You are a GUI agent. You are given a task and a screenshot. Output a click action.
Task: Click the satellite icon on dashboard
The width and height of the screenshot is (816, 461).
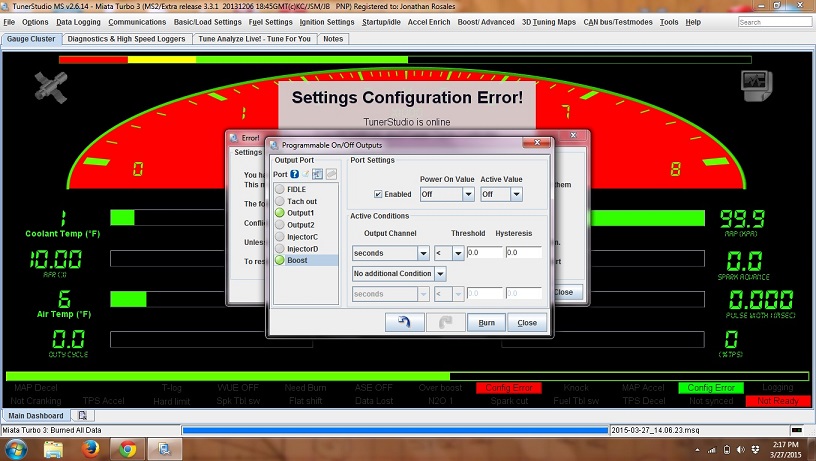49,87
